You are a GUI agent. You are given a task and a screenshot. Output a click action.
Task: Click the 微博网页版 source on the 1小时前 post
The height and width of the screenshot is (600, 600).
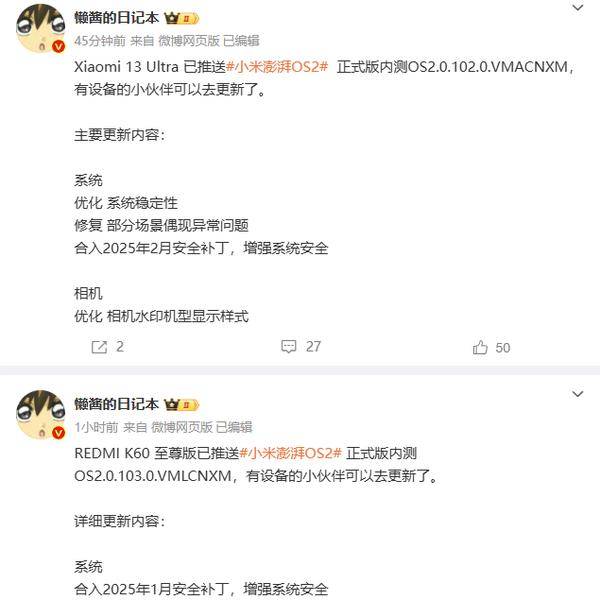tap(182, 427)
